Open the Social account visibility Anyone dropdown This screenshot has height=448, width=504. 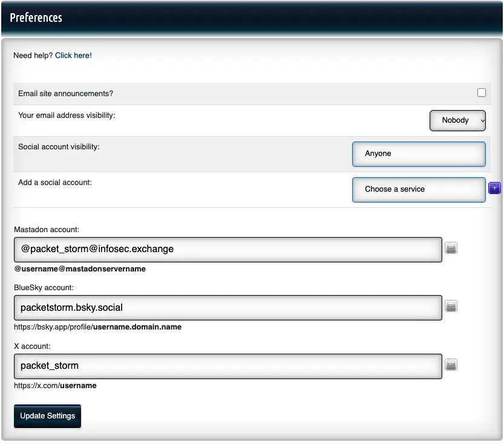(419, 154)
